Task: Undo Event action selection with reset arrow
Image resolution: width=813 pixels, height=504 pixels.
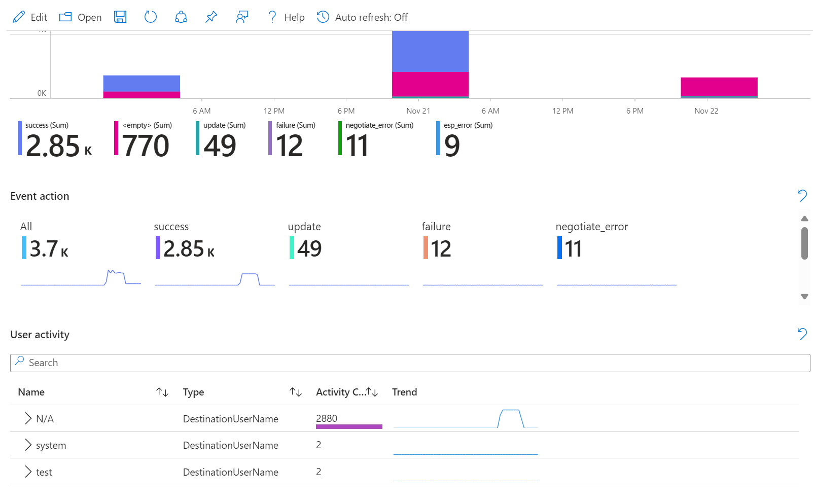Action: pyautogui.click(x=802, y=195)
